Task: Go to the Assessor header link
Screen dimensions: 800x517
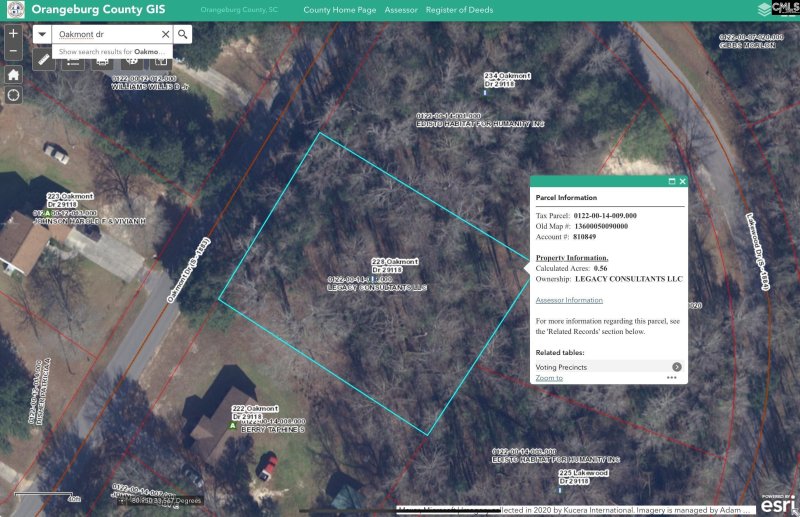Action: [x=401, y=9]
